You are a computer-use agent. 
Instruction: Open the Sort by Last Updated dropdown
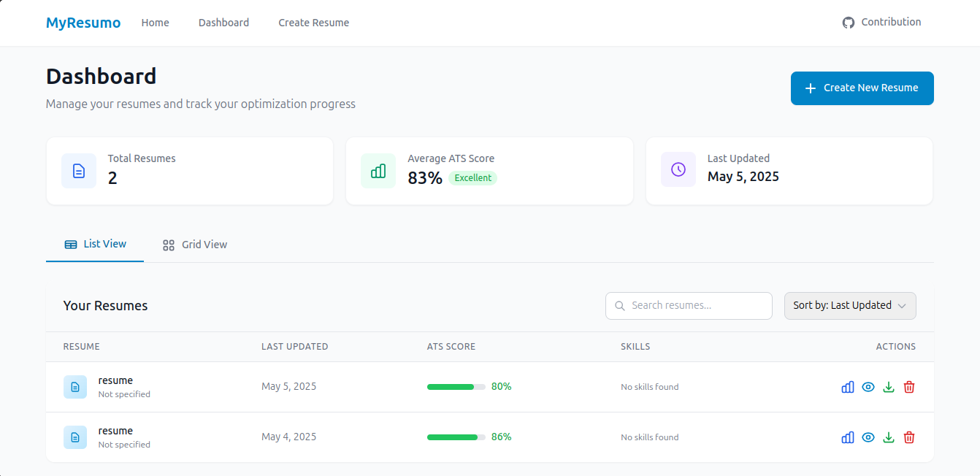coord(850,305)
